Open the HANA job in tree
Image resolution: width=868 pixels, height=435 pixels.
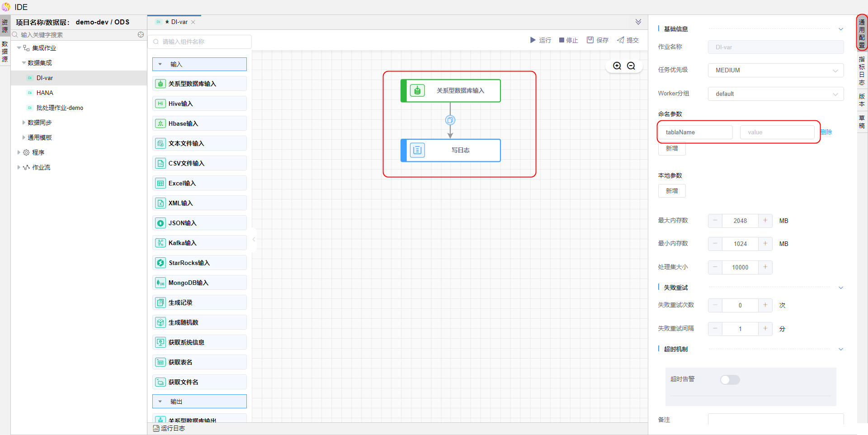45,93
